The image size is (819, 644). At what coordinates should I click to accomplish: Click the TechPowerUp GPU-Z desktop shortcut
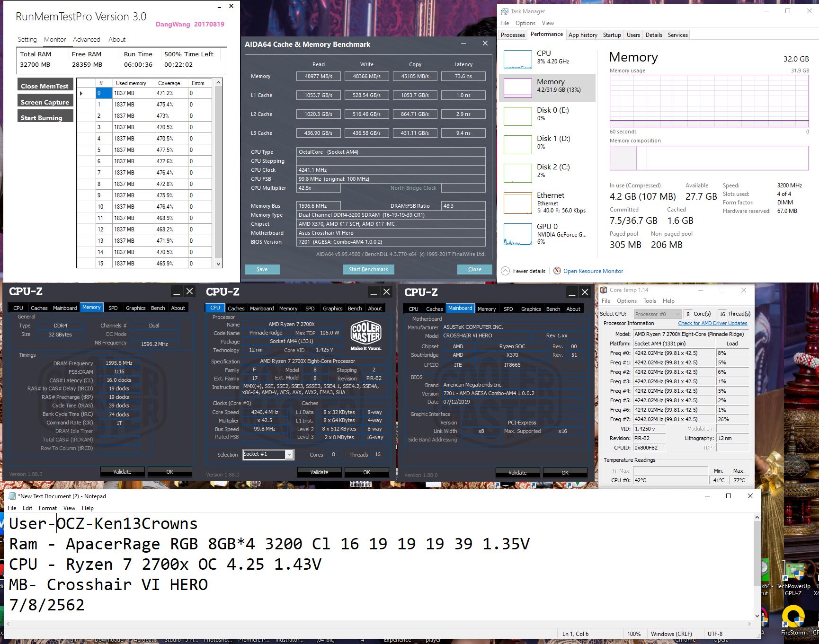[793, 578]
